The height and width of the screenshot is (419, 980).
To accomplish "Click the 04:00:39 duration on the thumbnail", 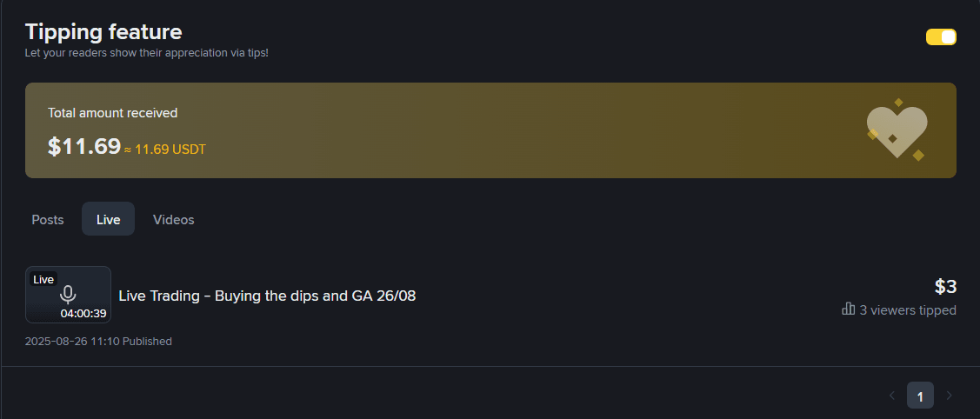I will pyautogui.click(x=83, y=313).
